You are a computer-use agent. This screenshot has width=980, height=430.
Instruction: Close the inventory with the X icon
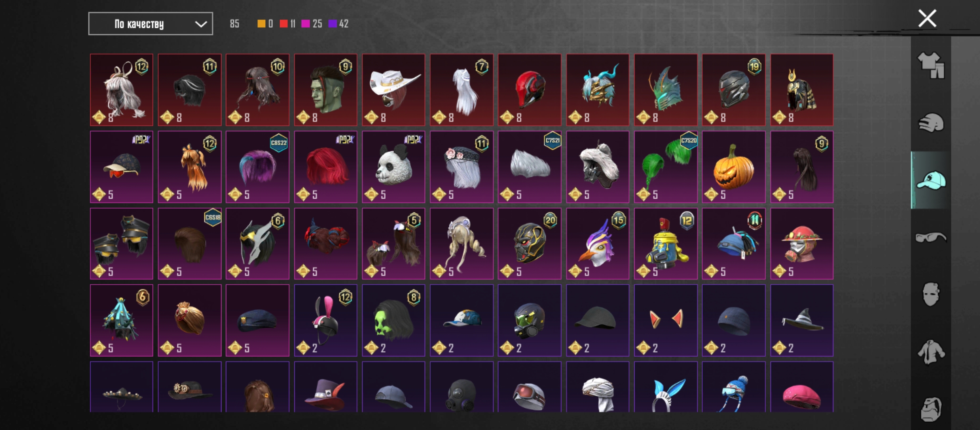(927, 19)
